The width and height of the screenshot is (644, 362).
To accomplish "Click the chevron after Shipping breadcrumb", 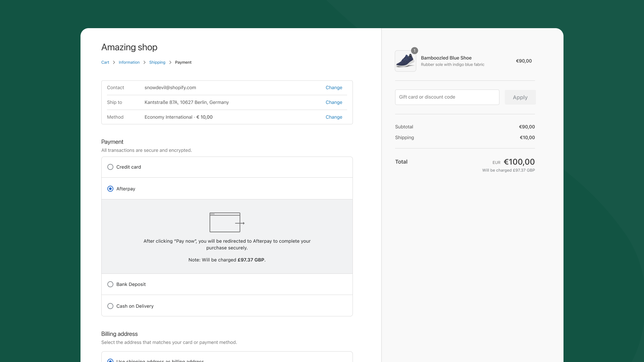I will click(170, 62).
